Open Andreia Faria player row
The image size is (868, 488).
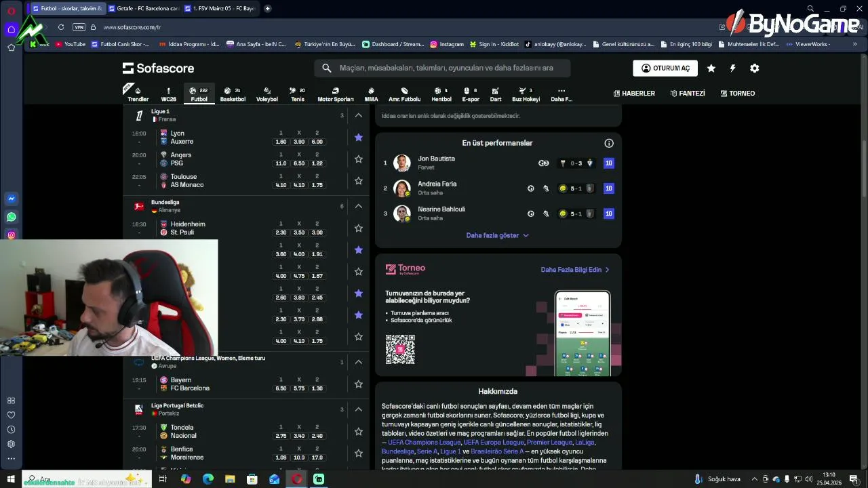click(498, 188)
